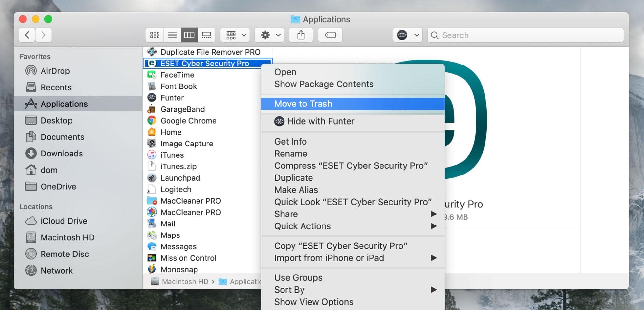Open the gear Action menu
Image resolution: width=644 pixels, height=310 pixels.
[x=270, y=35]
